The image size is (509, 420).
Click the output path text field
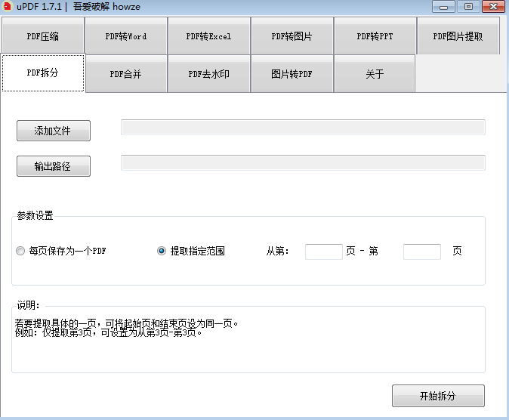pos(303,162)
